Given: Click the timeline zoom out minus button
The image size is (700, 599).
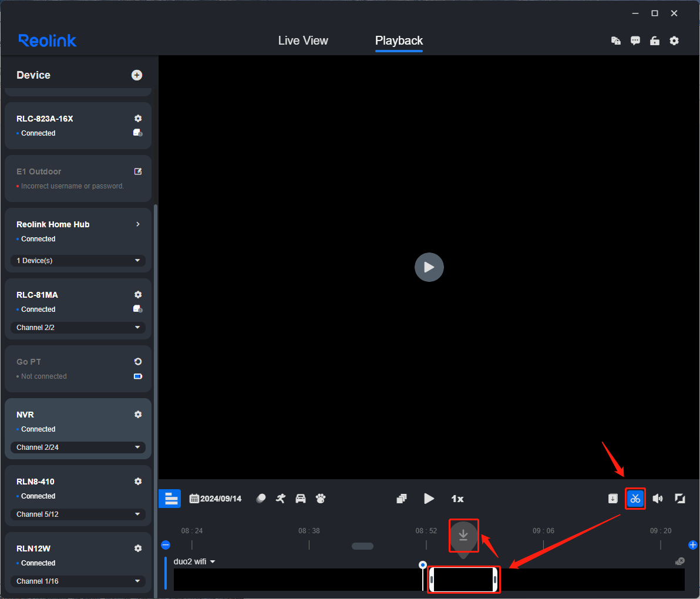Looking at the screenshot, I should point(166,545).
